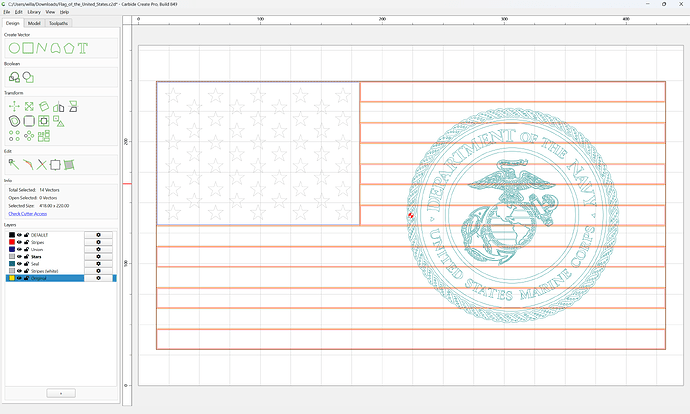Click the second Boolean overlapping shapes icon
This screenshot has width=690, height=414.
28,77
